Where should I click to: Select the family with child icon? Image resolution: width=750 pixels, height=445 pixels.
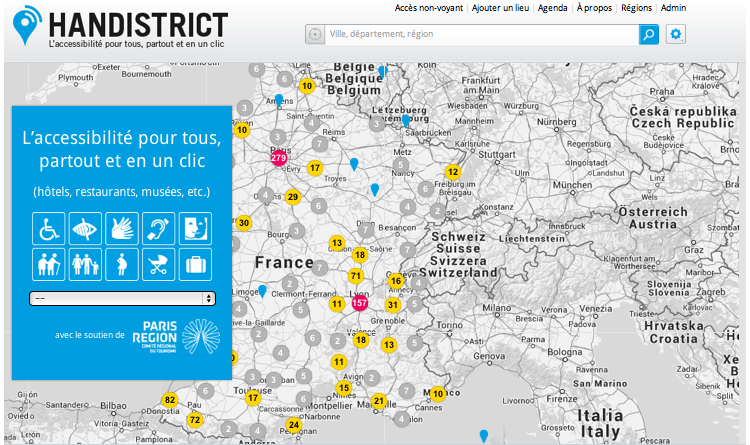85,264
